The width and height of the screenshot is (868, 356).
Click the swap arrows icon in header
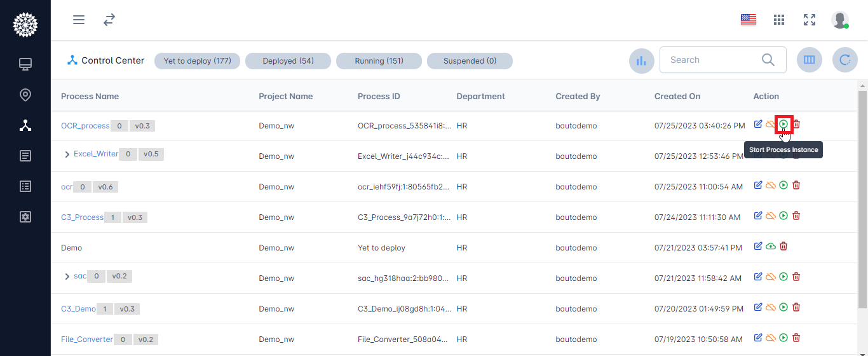(109, 20)
